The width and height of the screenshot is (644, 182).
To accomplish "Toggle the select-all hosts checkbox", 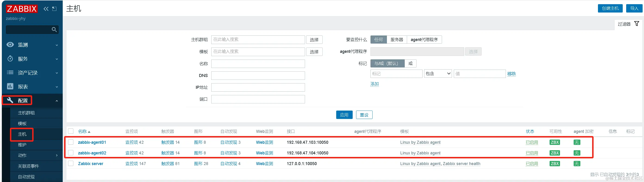I will point(71,131).
